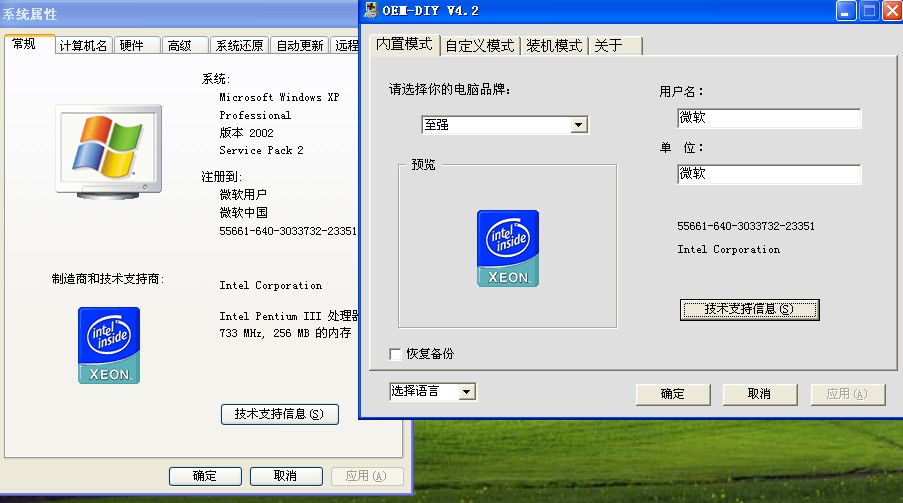903x503 pixels.
Task: Click 技术支持信息 button in OEM-DIY window
Action: [749, 309]
